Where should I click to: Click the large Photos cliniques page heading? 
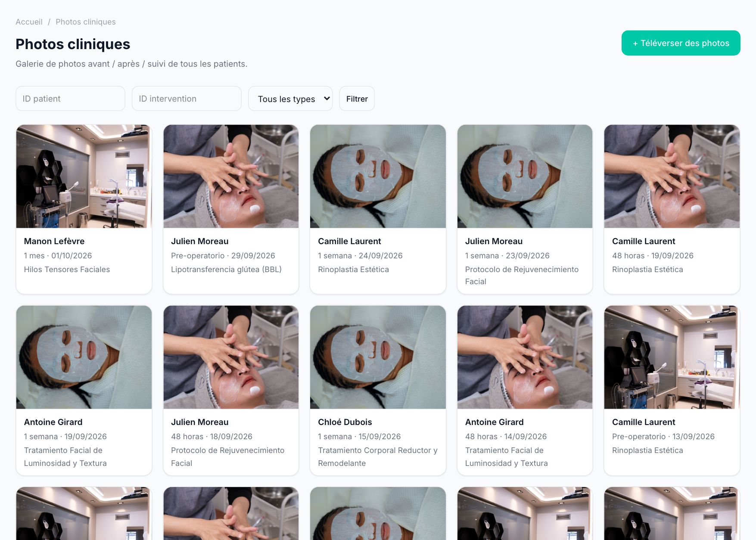click(73, 44)
